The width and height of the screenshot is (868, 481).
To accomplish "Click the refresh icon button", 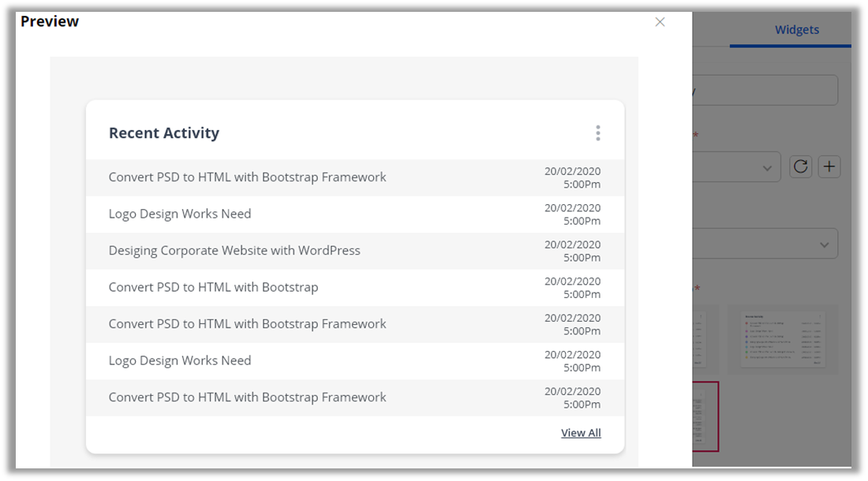I will click(x=801, y=166).
